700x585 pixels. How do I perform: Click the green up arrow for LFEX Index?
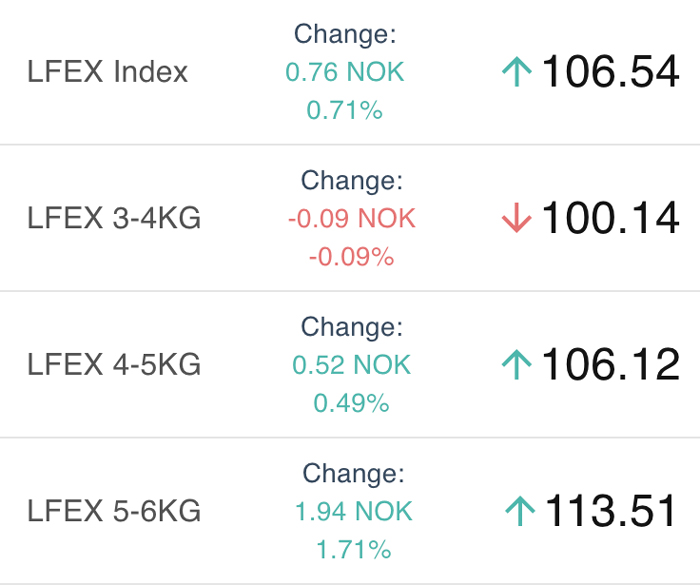click(516, 72)
